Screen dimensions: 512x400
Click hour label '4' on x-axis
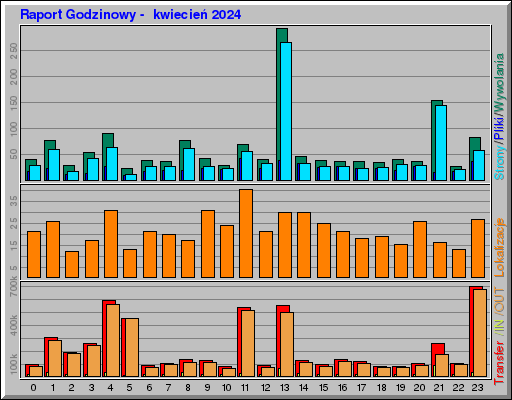pyautogui.click(x=110, y=388)
